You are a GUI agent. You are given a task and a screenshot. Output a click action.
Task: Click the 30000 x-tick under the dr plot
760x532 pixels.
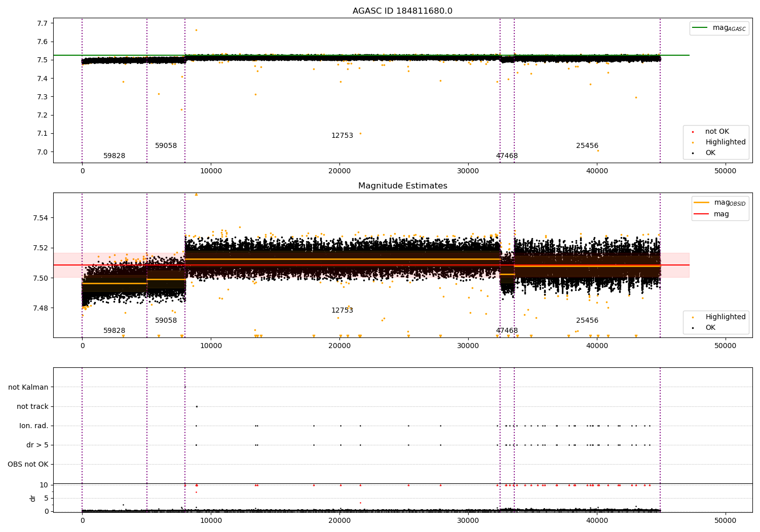pyautogui.click(x=468, y=520)
